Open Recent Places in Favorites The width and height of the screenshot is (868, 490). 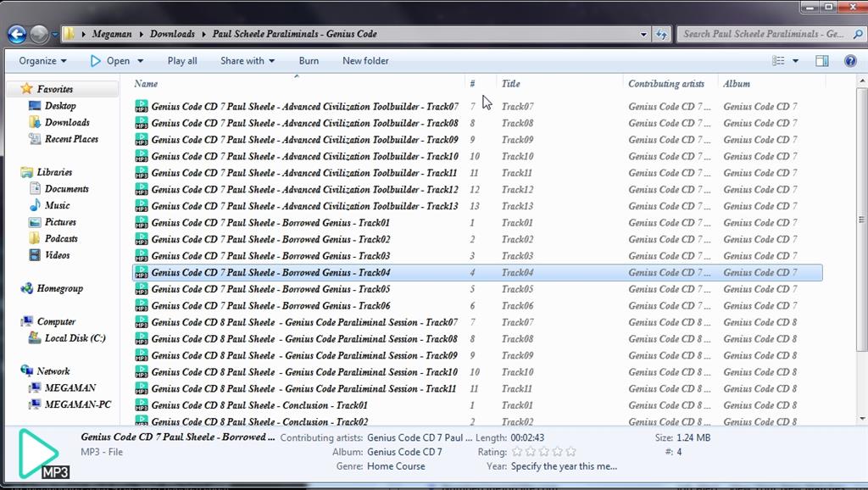pos(71,139)
